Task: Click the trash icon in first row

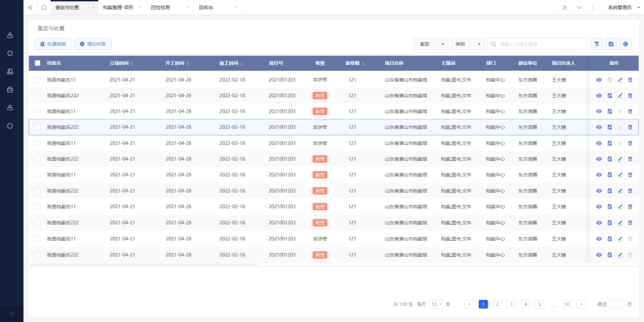Action: 630,80
